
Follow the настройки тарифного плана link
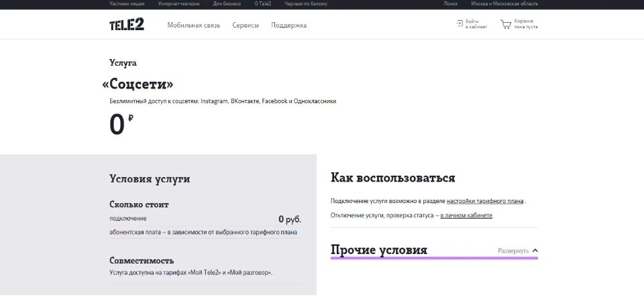tap(485, 201)
